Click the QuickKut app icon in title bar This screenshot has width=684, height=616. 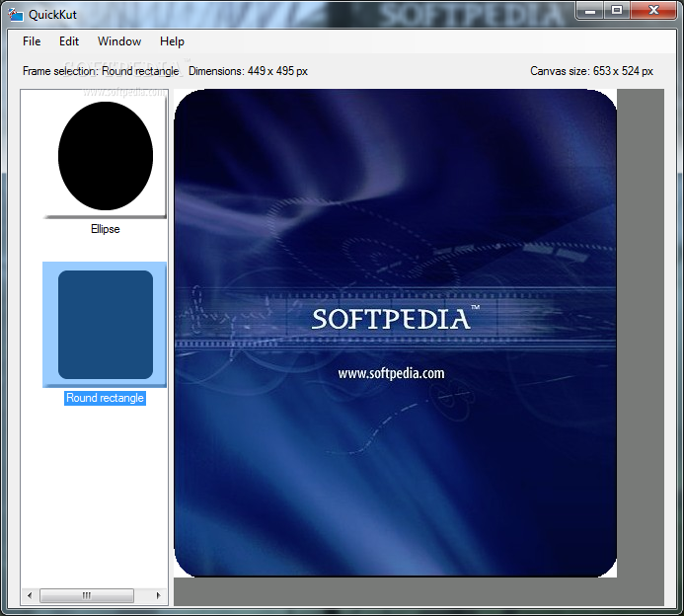(15, 15)
